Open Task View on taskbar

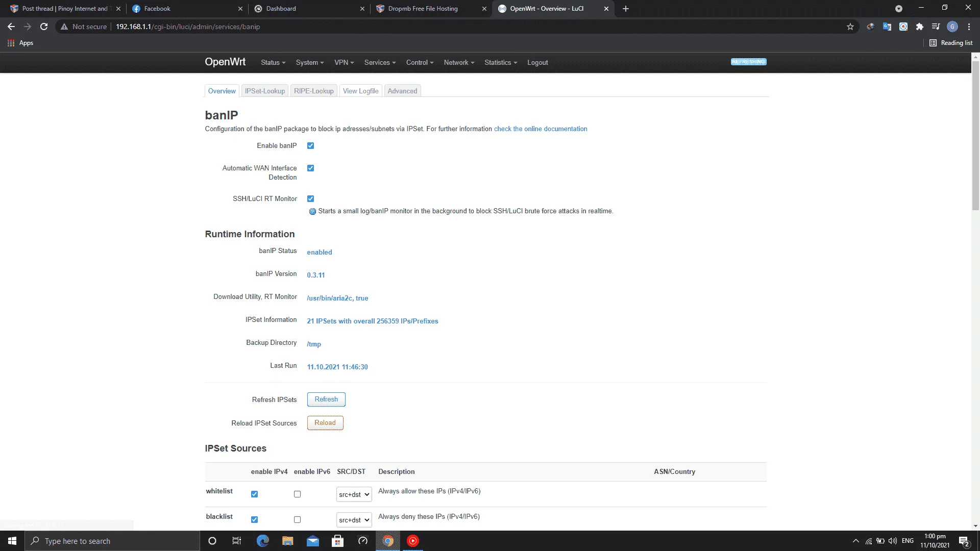tap(237, 541)
